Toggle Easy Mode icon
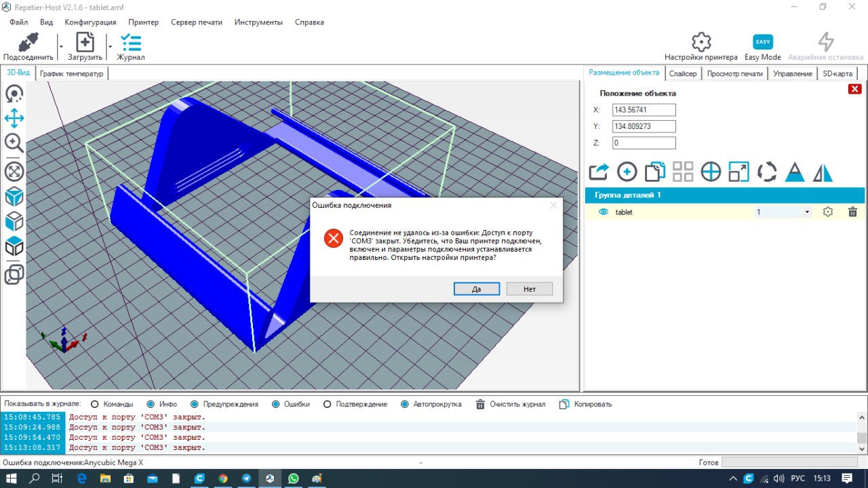 (x=763, y=41)
